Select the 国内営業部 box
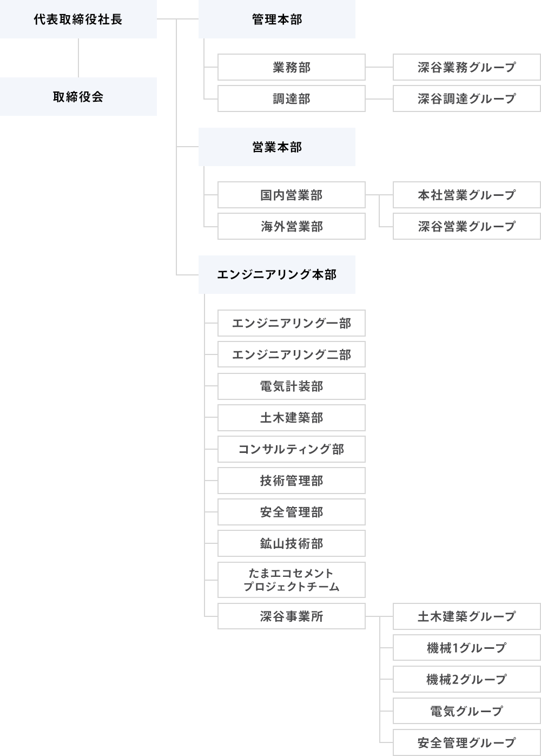This screenshot has width=541, height=756. click(x=291, y=195)
